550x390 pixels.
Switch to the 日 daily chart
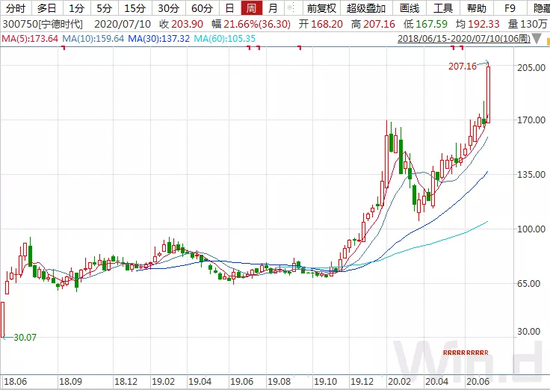pyautogui.click(x=230, y=8)
